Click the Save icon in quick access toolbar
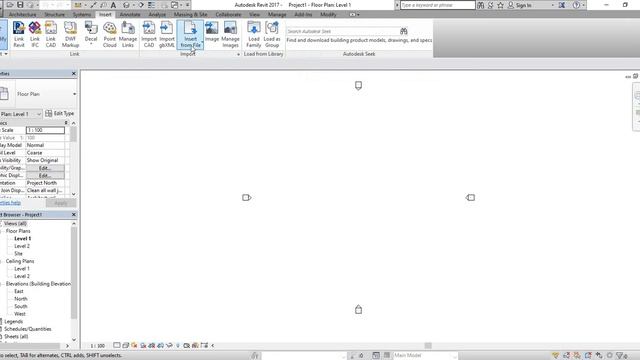Screen dimensions: 640x360 tap(20, 5)
